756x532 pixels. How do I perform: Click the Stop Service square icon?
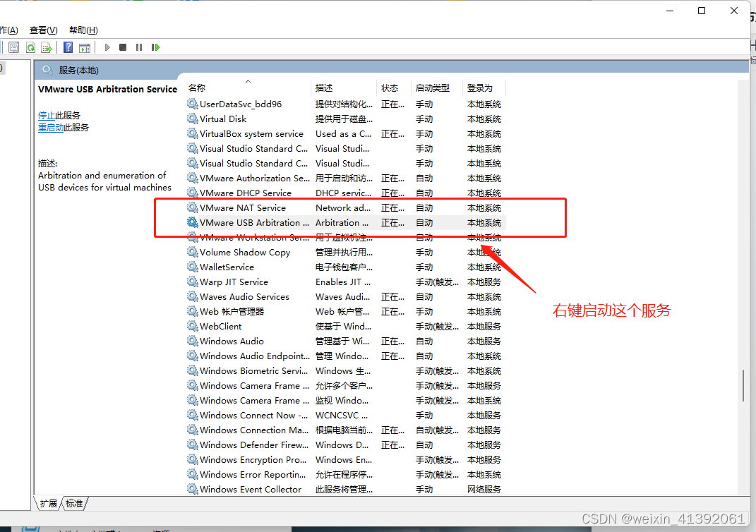[123, 47]
